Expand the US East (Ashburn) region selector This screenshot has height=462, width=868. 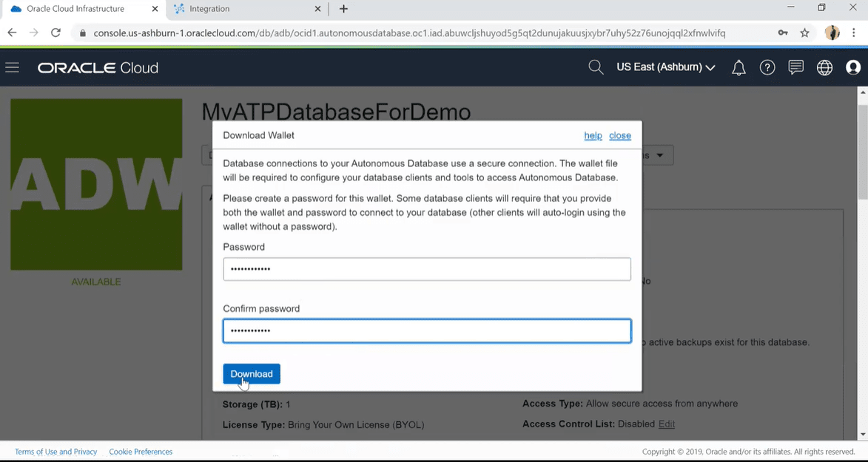[x=666, y=67]
